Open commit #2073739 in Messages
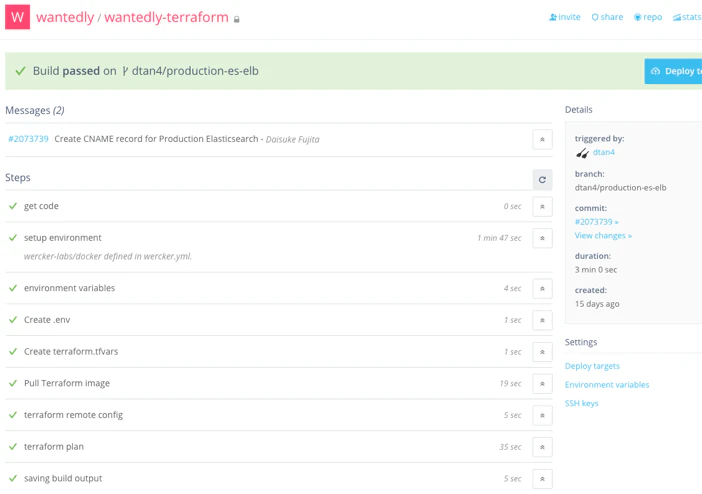The width and height of the screenshot is (702, 494). 28,139
